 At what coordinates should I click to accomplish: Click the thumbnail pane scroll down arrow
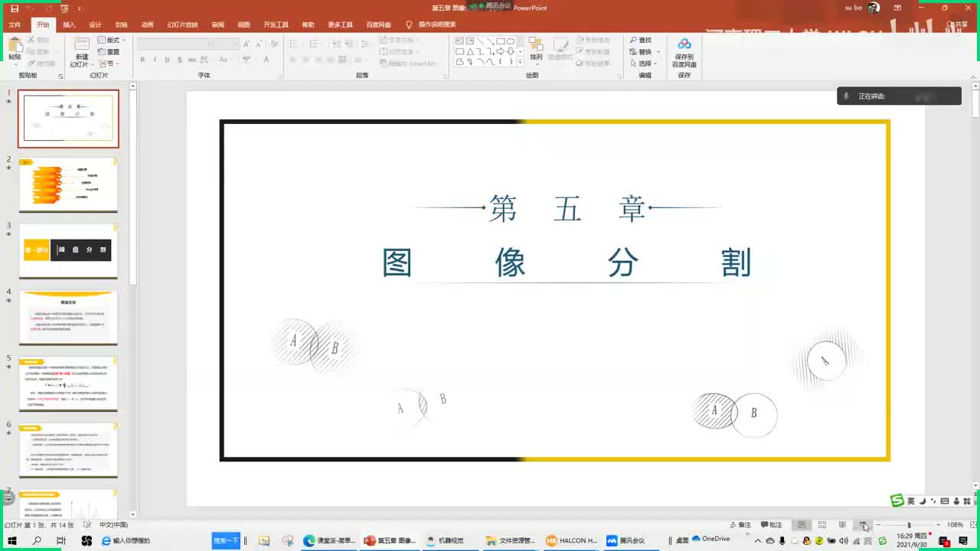132,514
